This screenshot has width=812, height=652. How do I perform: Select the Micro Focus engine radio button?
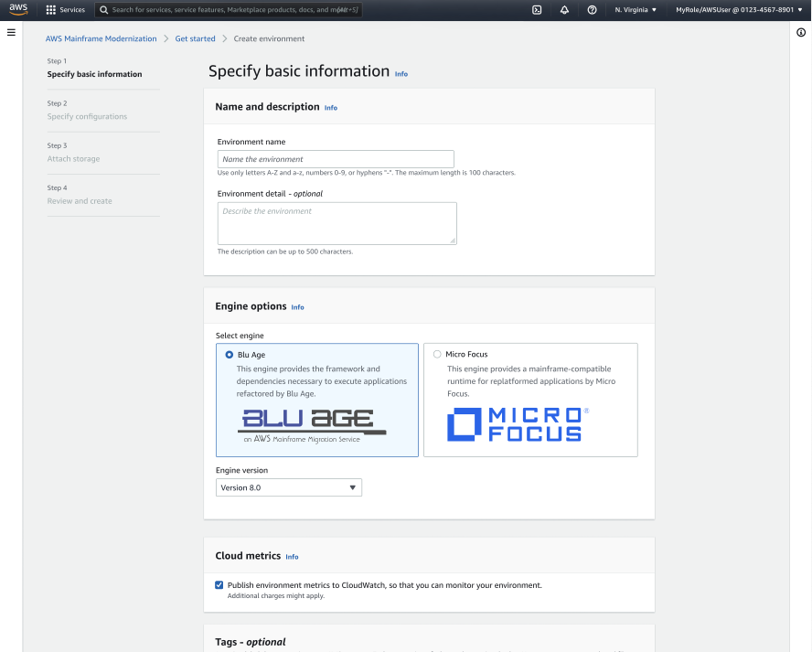437,354
